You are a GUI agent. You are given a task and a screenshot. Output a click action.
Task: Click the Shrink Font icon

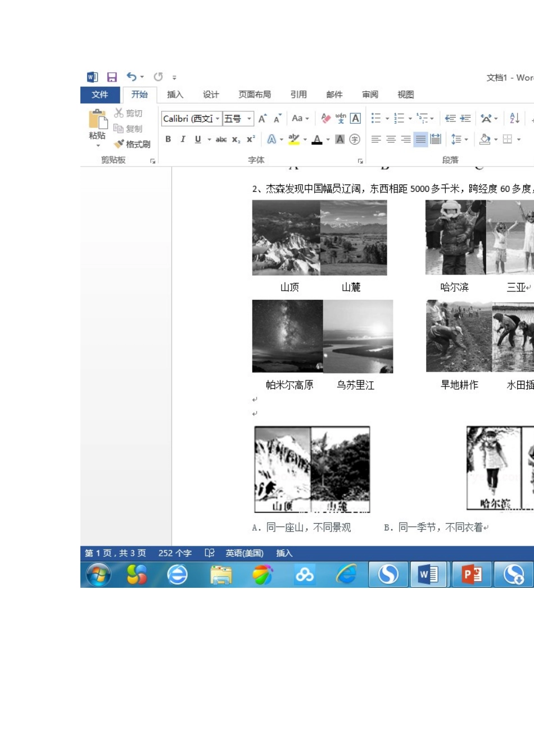tap(278, 119)
